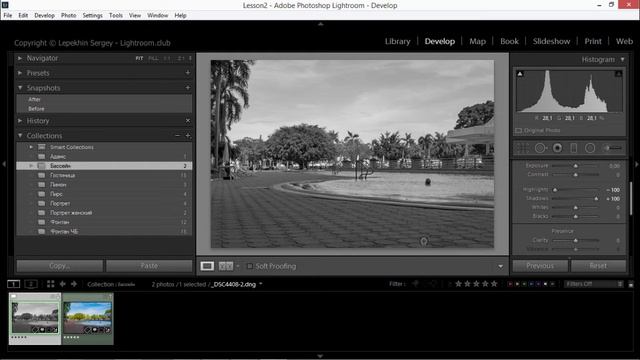The width and height of the screenshot is (640, 360).
Task: Set Navigator zoom to FIT
Action: coord(139,58)
